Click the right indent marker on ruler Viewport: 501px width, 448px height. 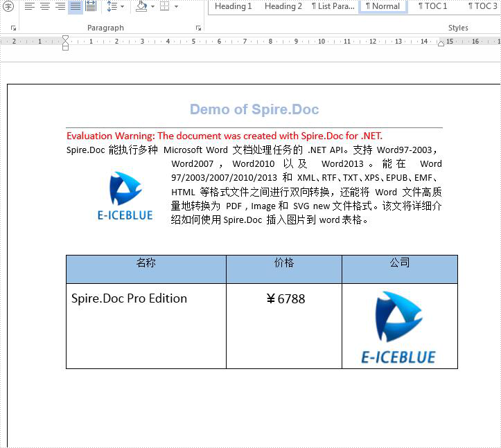pyautogui.click(x=441, y=44)
